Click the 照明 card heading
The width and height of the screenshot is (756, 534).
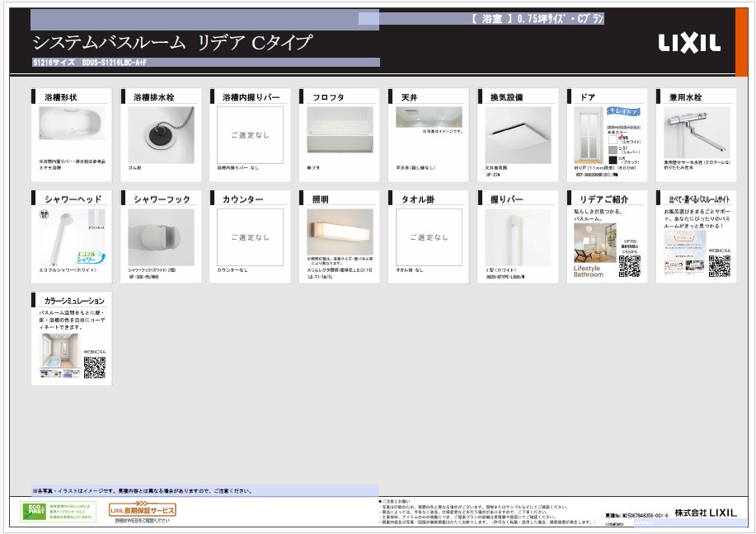(321, 199)
